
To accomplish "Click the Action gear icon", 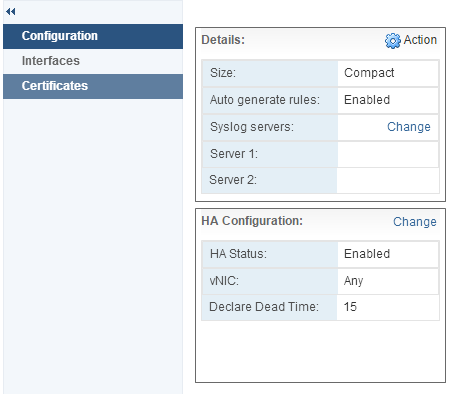I will [393, 41].
